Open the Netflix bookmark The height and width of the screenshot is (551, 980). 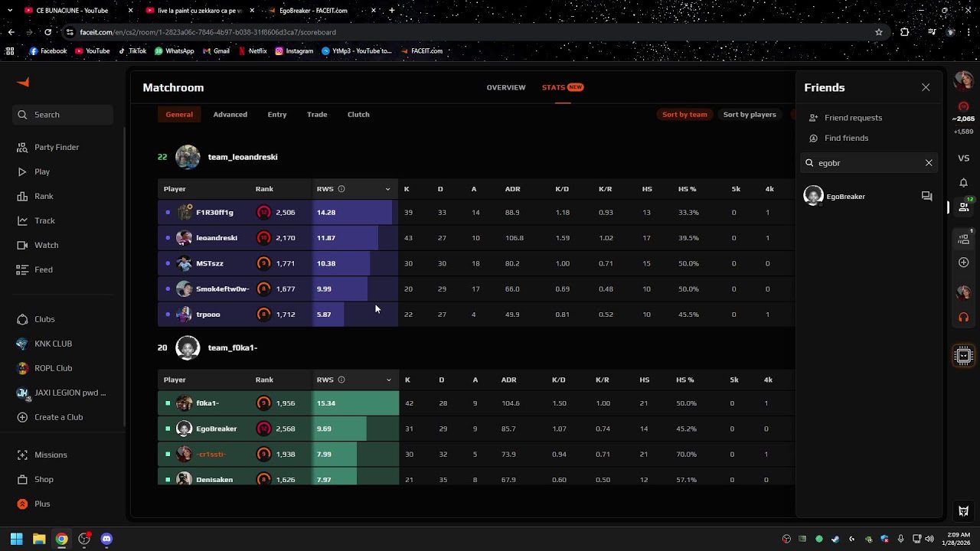[x=253, y=51]
